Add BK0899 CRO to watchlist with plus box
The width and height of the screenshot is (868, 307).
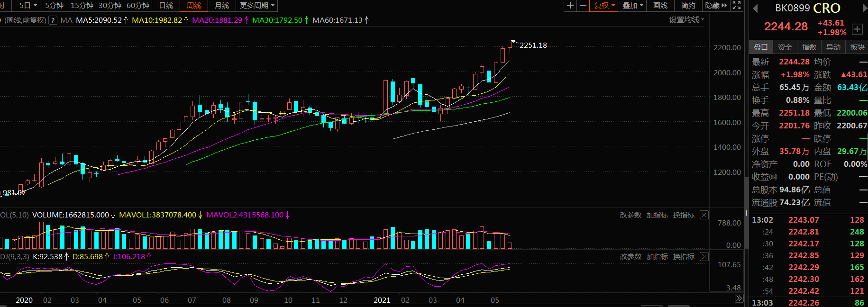(x=857, y=29)
